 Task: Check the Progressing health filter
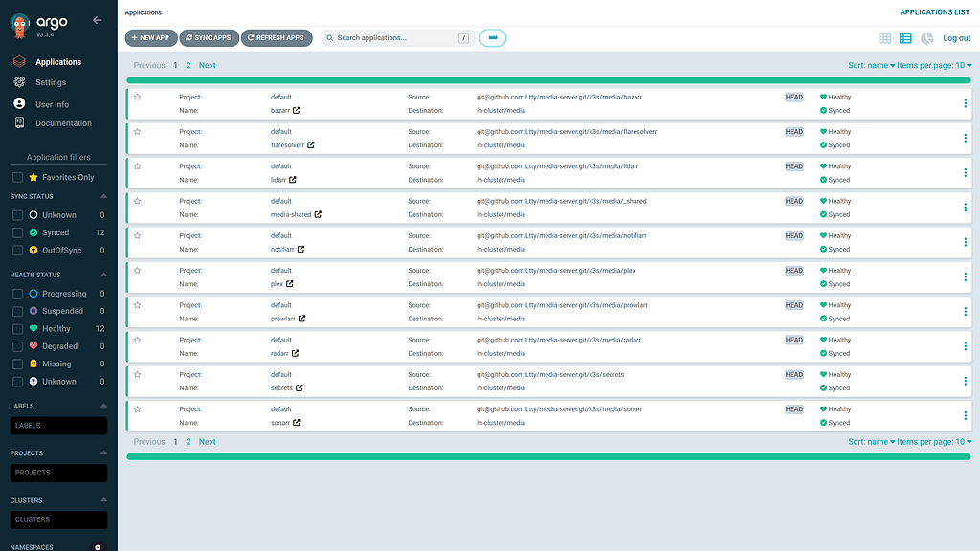(17, 294)
